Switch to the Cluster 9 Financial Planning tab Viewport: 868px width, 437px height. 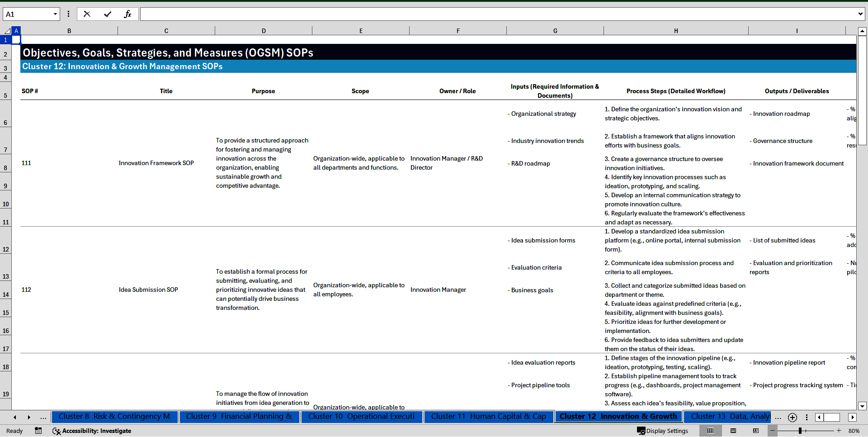pos(239,417)
